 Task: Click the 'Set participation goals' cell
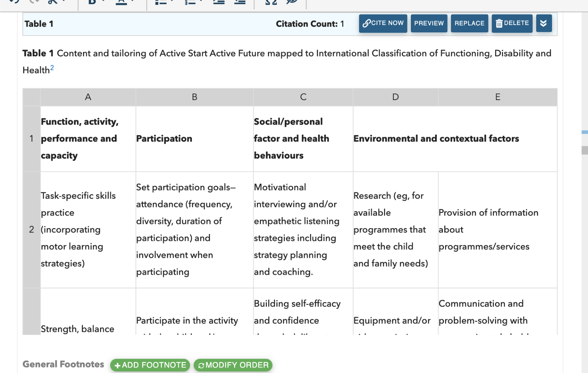click(194, 230)
